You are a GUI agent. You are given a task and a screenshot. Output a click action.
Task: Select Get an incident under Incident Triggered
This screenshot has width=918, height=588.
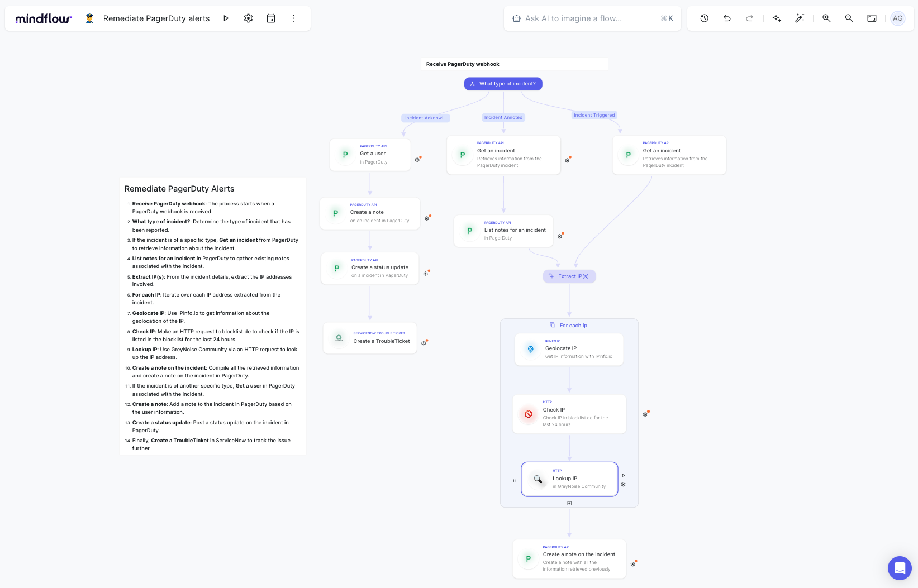click(x=669, y=155)
